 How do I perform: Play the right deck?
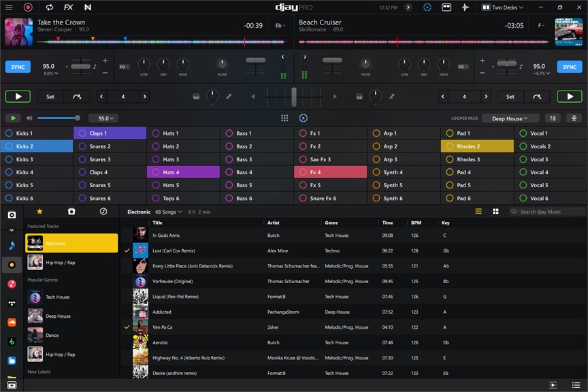(x=570, y=97)
